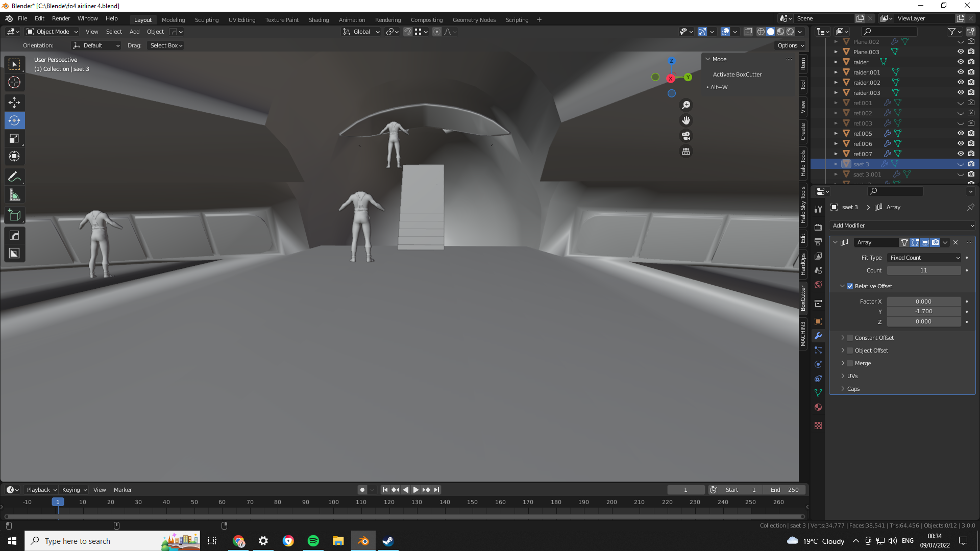The height and width of the screenshot is (551, 980).
Task: Jump to the timeline end frame
Action: (x=436, y=490)
